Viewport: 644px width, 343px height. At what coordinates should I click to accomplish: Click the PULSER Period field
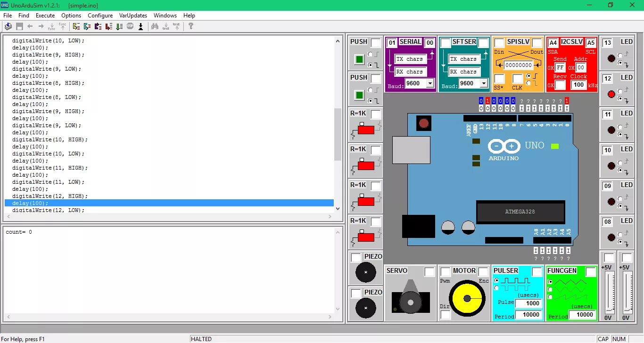528,315
